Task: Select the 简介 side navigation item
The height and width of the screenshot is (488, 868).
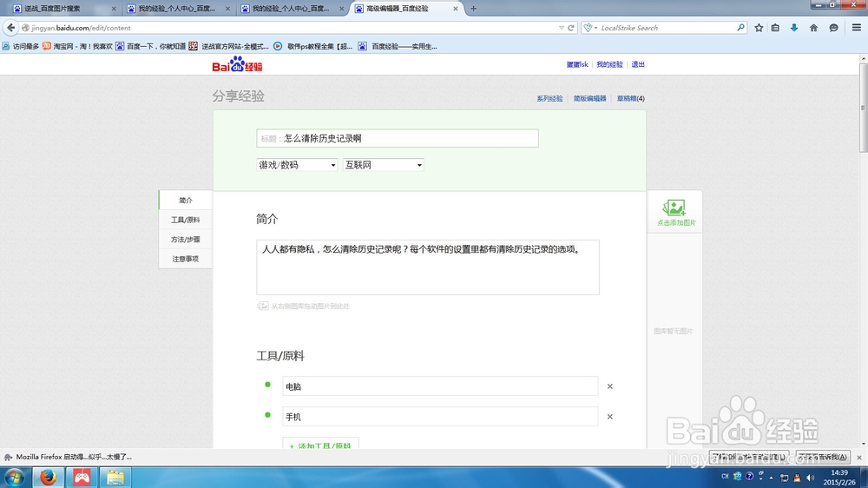Action: pyautogui.click(x=186, y=200)
